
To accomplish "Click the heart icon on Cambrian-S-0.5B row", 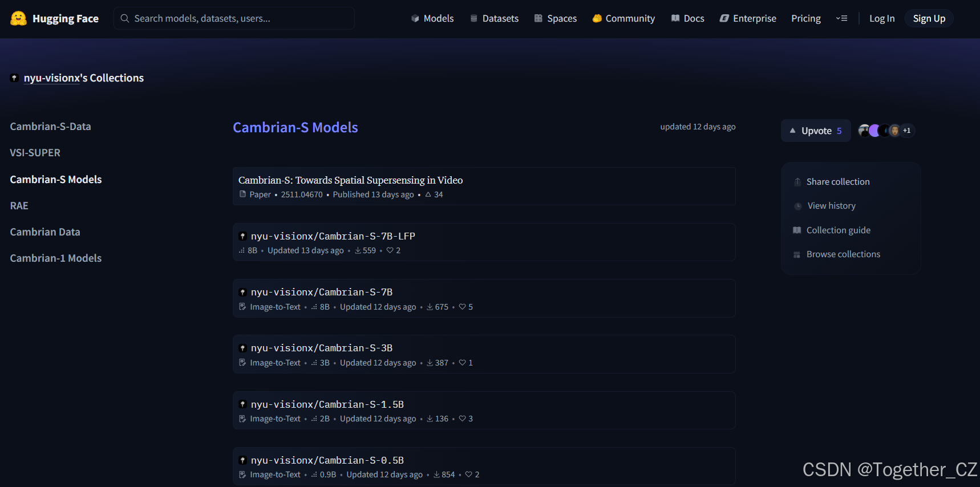I will (x=469, y=474).
